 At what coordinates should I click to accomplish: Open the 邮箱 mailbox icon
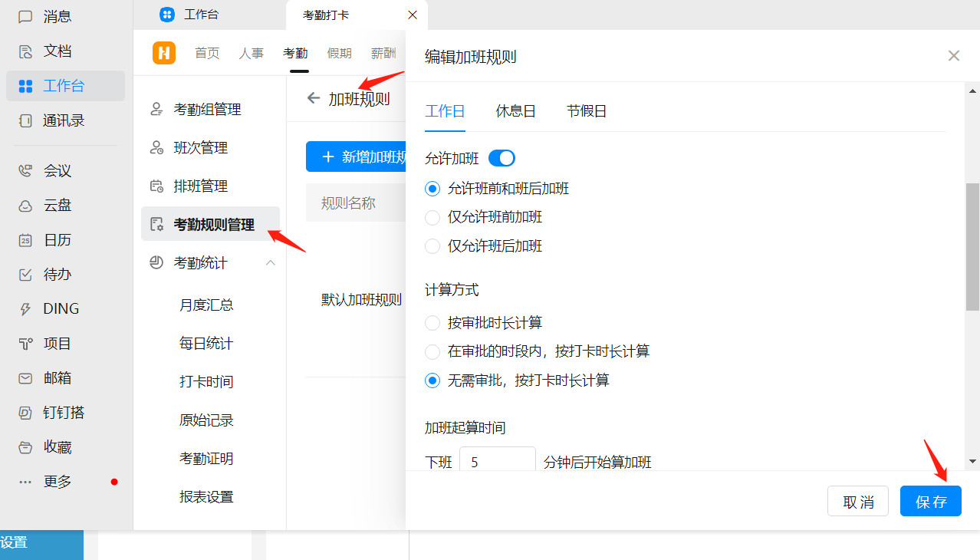click(x=25, y=378)
